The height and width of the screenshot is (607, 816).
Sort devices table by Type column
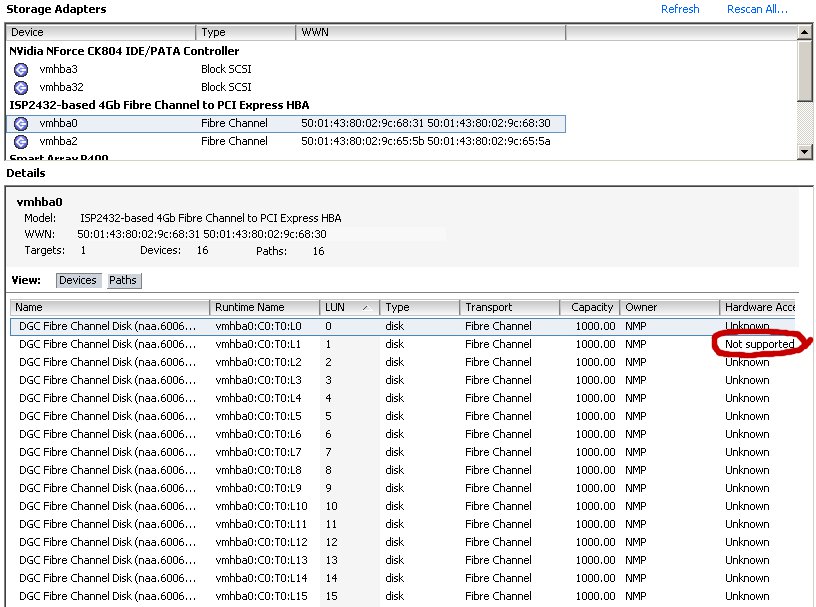click(x=419, y=307)
